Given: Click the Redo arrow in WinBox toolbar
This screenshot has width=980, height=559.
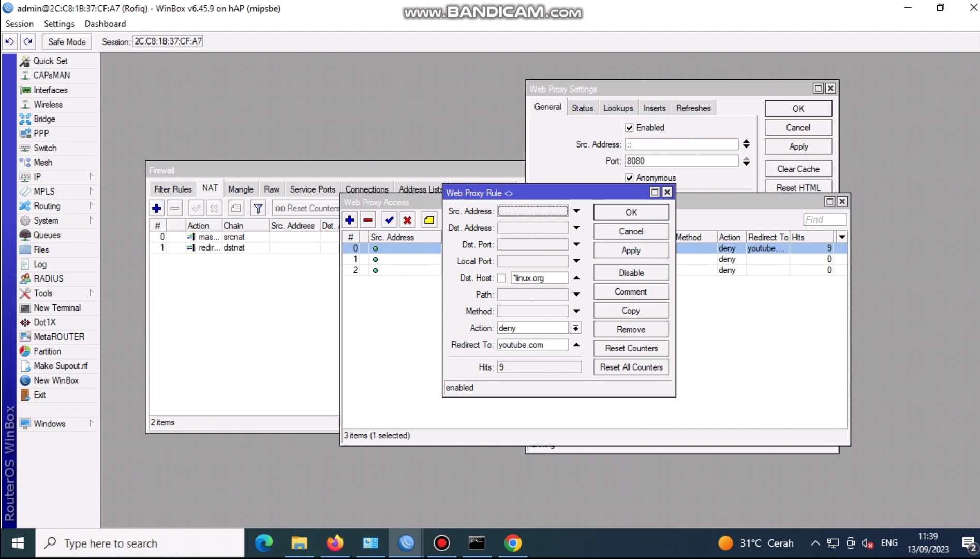Looking at the screenshot, I should [28, 41].
